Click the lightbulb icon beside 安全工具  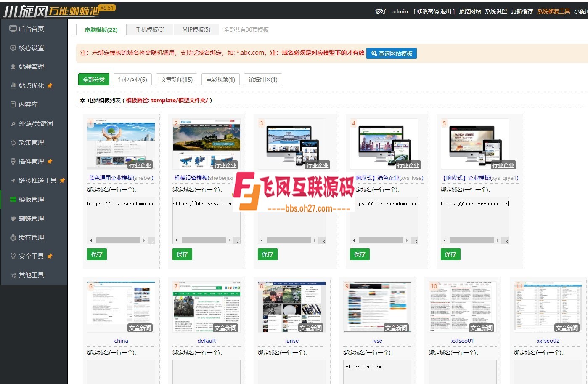[x=13, y=256]
